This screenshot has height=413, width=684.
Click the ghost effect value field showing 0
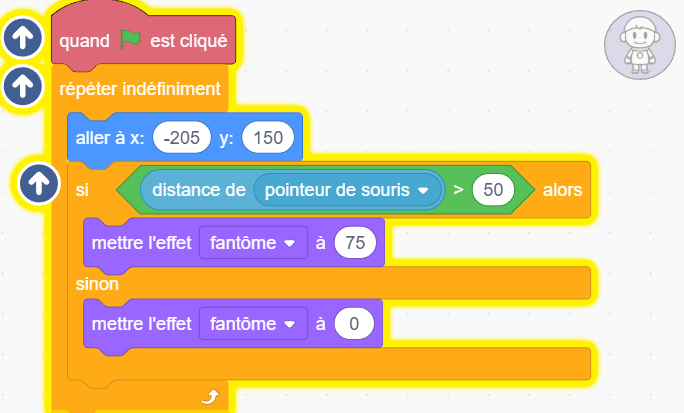point(354,324)
